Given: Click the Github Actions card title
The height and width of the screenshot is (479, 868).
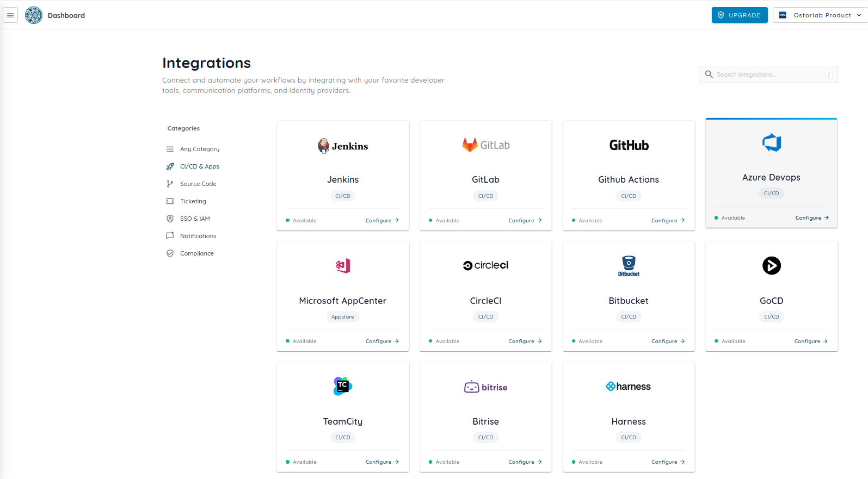Looking at the screenshot, I should 629,179.
